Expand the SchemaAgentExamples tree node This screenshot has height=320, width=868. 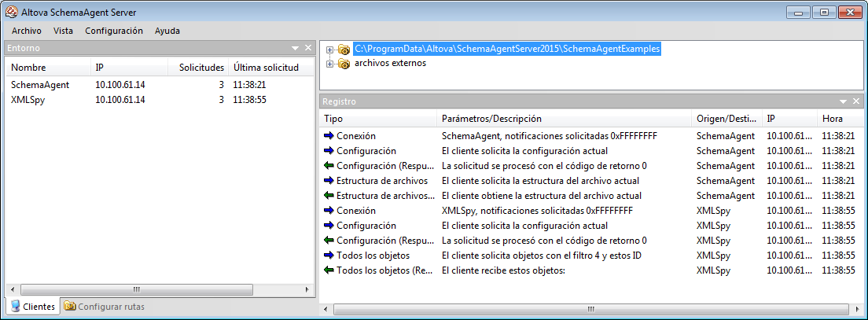coord(329,50)
